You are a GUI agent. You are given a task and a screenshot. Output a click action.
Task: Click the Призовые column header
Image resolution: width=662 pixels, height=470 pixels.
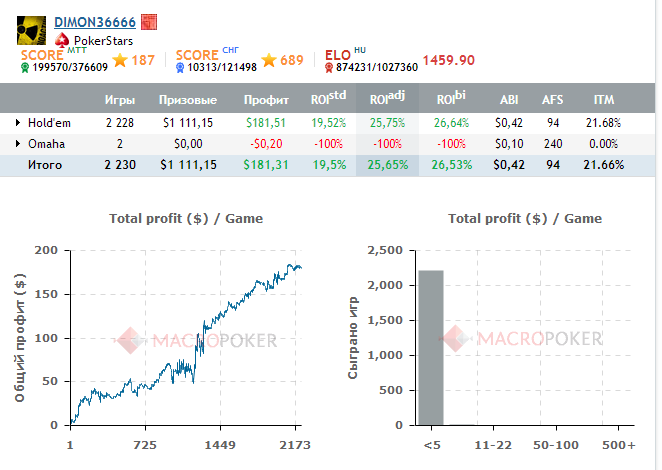(188, 100)
